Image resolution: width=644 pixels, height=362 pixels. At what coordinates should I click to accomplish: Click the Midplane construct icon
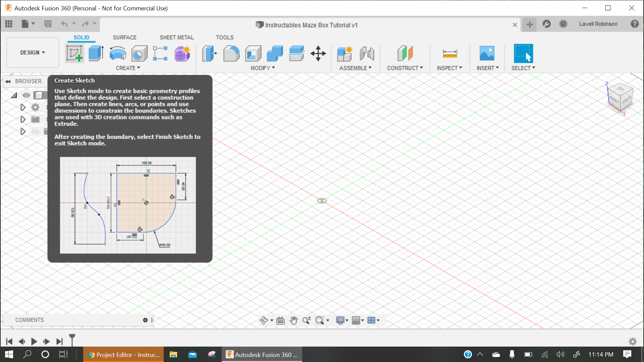tap(405, 53)
